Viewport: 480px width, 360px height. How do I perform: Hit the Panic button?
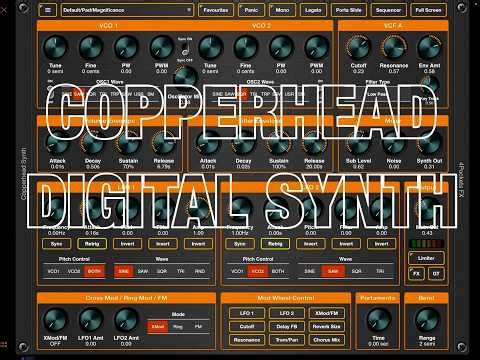[251, 10]
